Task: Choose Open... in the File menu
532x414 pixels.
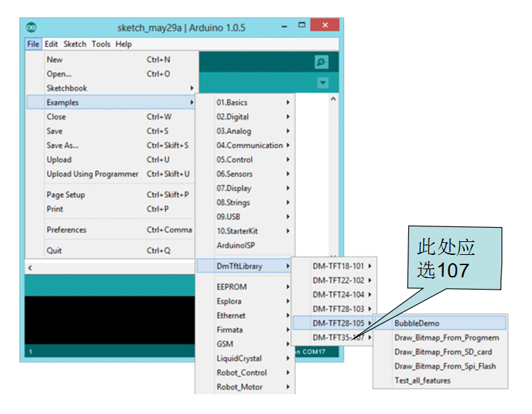Action: [111, 74]
